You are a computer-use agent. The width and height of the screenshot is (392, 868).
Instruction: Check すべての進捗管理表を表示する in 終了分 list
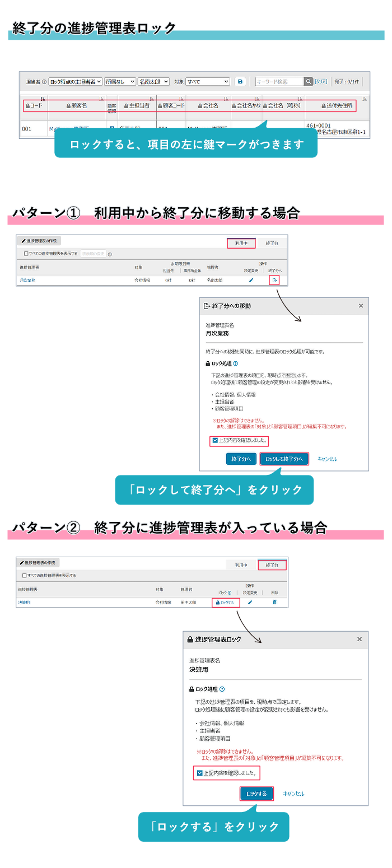pyautogui.click(x=25, y=575)
